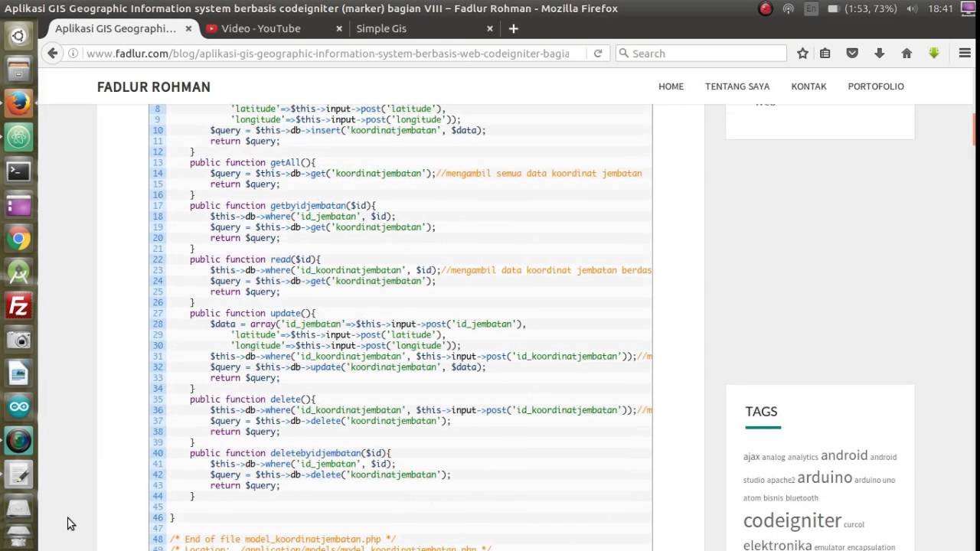Open HOME in site navigation
The height and width of the screenshot is (551, 980).
coord(671,86)
